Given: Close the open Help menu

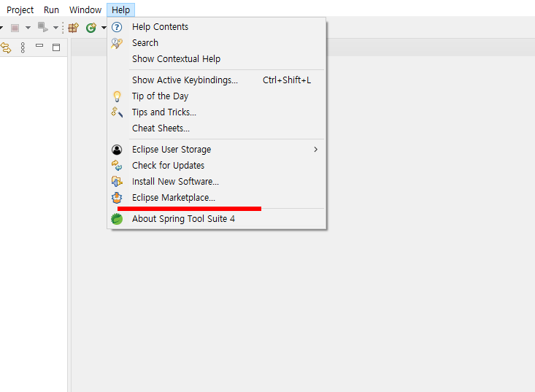Looking at the screenshot, I should (120, 10).
